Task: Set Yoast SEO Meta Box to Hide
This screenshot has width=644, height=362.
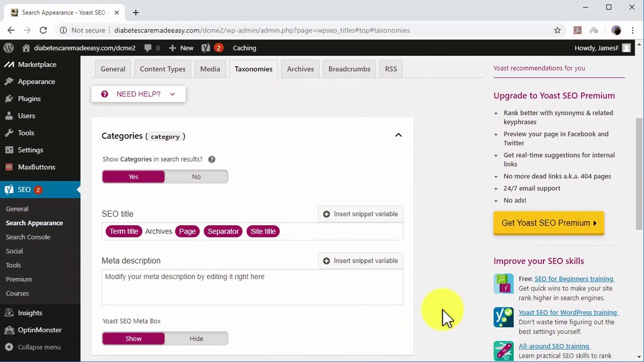Action: tap(196, 338)
